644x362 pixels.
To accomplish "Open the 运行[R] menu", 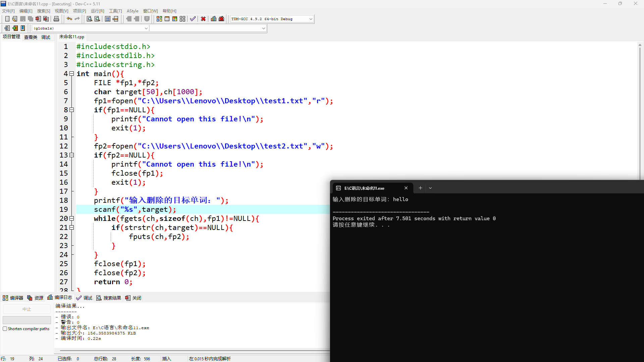I will 97,11.
